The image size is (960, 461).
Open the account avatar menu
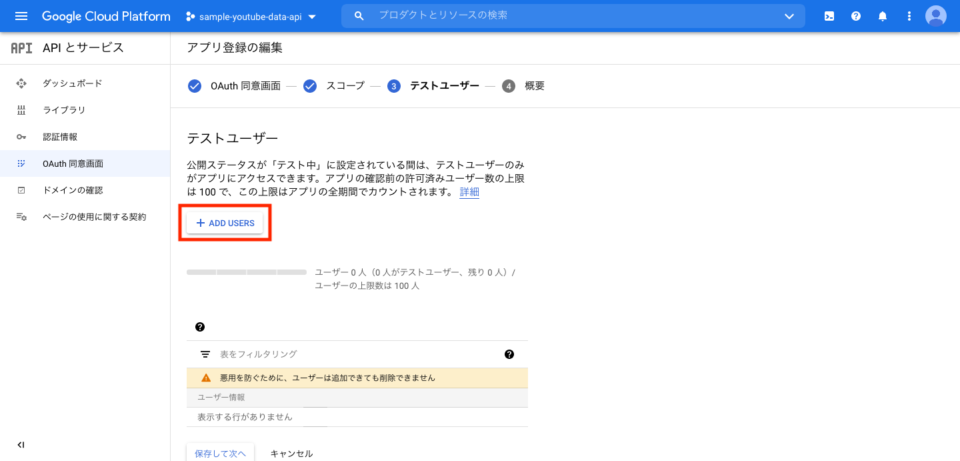point(936,16)
